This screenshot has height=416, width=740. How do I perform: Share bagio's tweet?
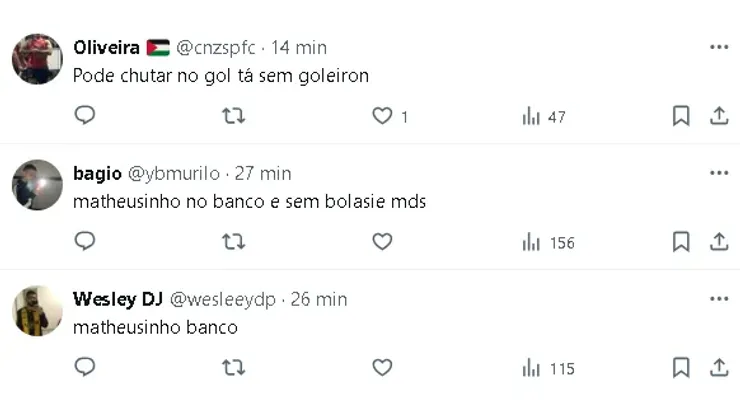click(719, 242)
